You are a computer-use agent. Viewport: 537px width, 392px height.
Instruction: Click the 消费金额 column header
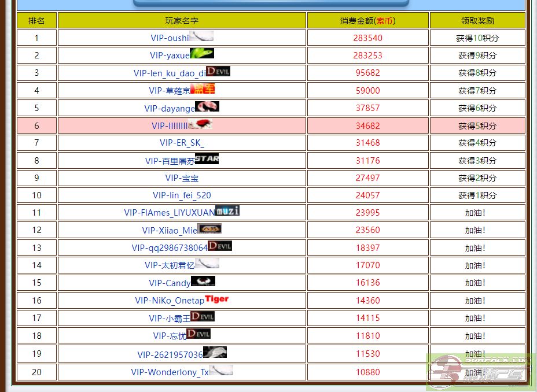pos(367,21)
